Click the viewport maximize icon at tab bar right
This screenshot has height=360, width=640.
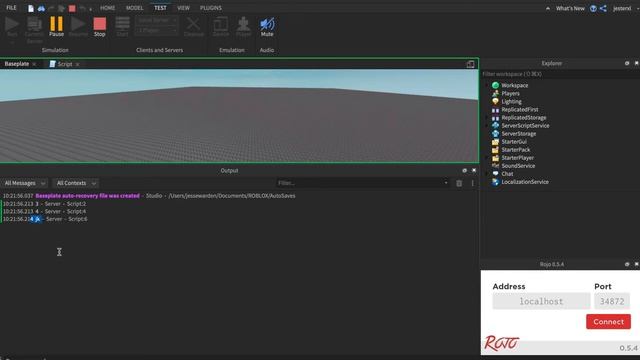pos(470,64)
